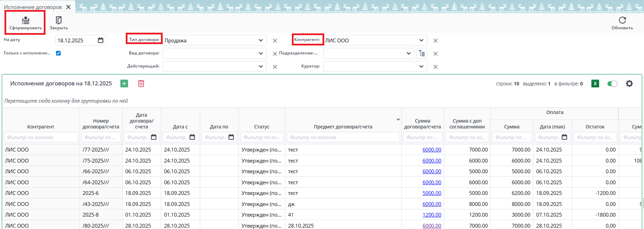Switch off the green table toggle
The image size is (644, 229).
pos(612,84)
